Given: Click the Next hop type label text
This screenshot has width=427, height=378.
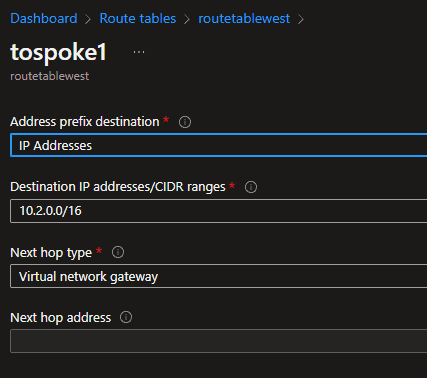Looking at the screenshot, I should click(51, 253).
